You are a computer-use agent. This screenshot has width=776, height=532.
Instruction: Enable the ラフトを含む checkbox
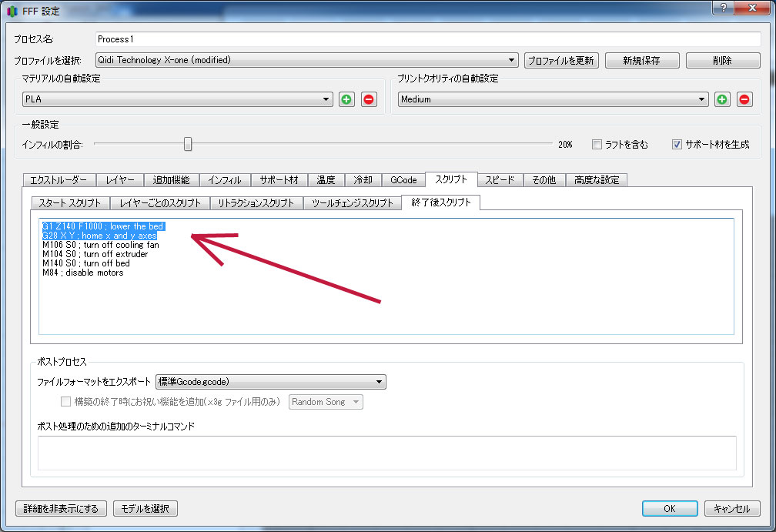click(597, 144)
